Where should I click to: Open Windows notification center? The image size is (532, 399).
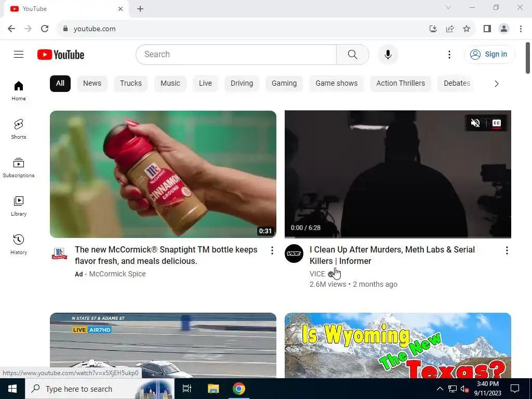515,389
